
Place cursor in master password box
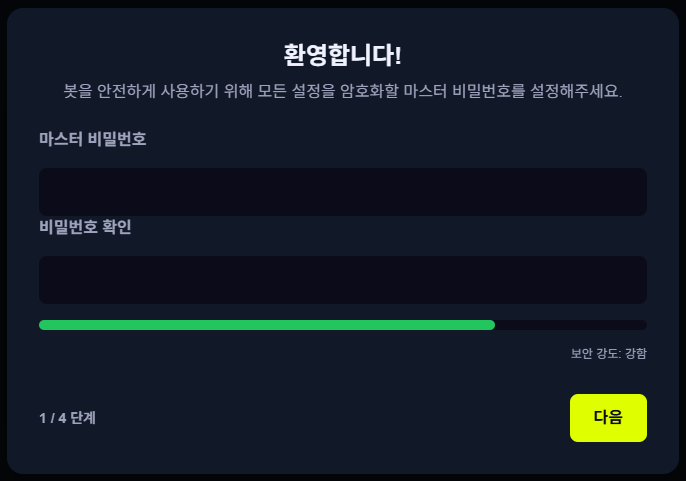[x=342, y=192]
